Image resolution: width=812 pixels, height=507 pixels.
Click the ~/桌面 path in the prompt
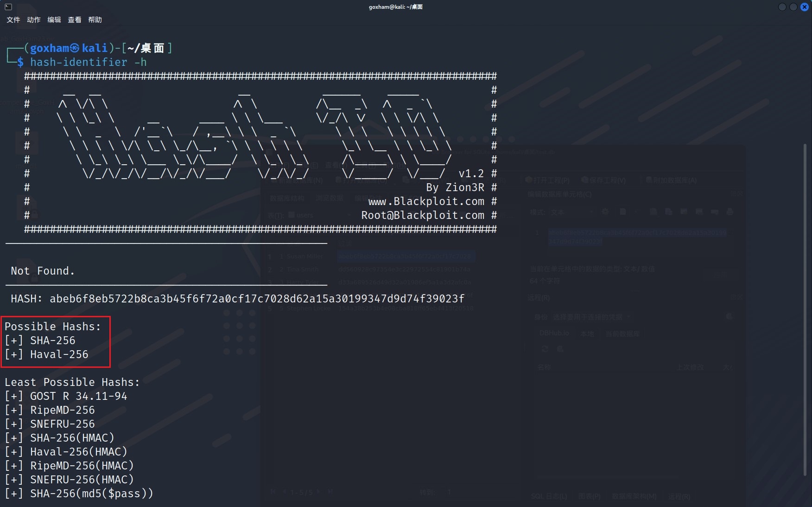(x=146, y=48)
